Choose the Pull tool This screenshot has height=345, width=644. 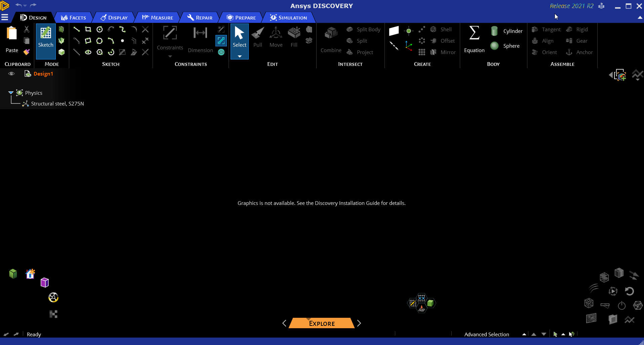coord(258,37)
